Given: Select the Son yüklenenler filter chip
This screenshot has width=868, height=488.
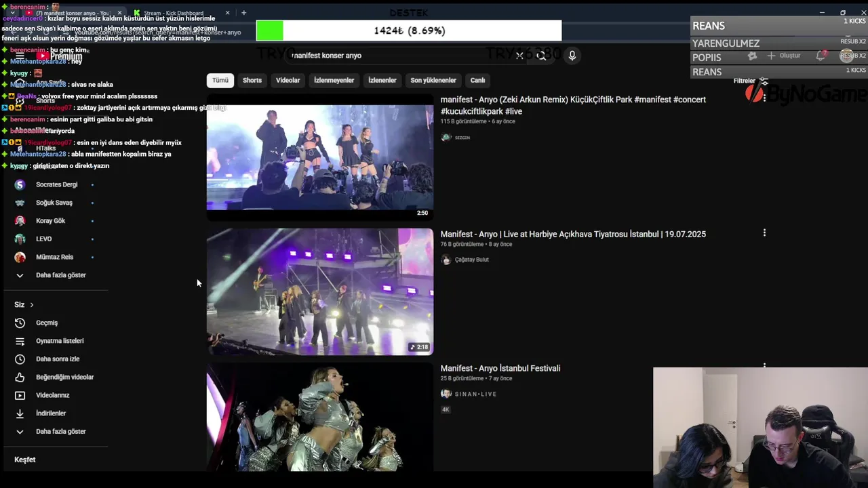Looking at the screenshot, I should [433, 80].
